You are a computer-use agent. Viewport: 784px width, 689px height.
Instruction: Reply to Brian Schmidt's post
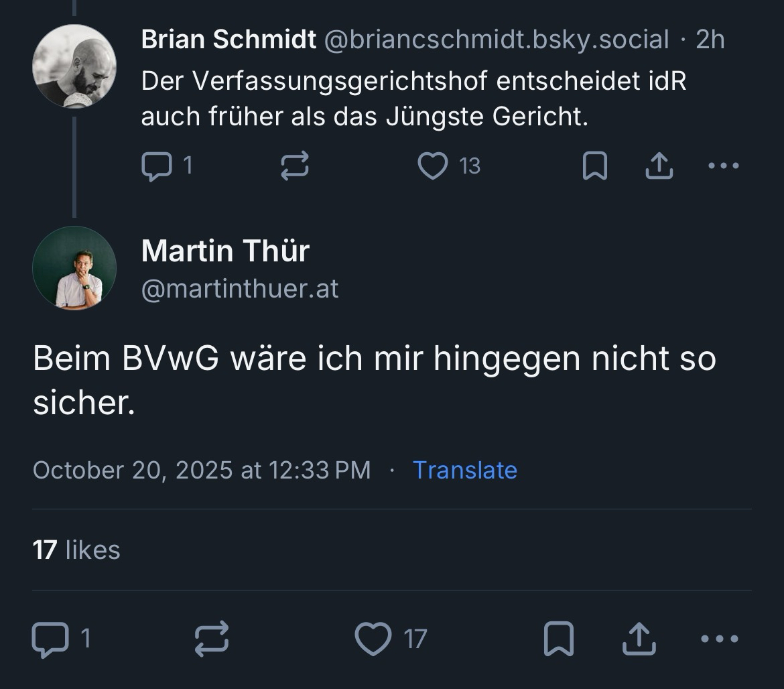pyautogui.click(x=156, y=166)
